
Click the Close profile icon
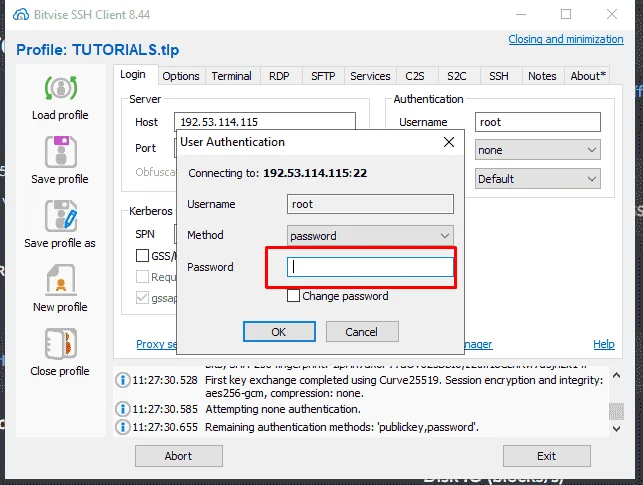point(61,344)
